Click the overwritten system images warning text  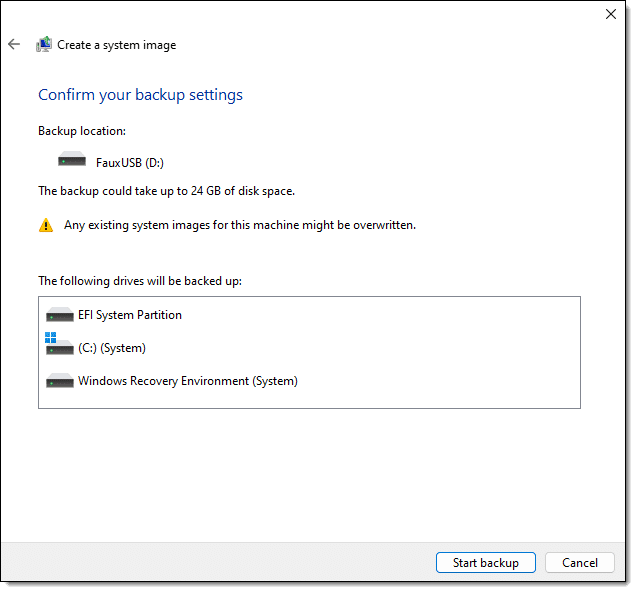click(x=240, y=225)
